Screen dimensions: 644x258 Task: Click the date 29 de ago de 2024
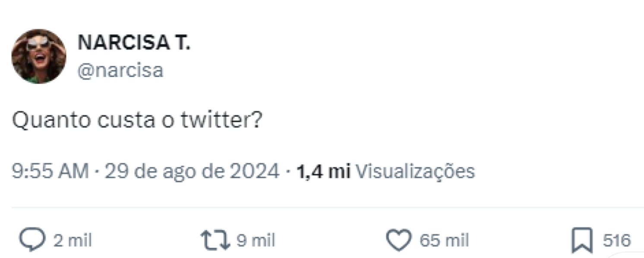(192, 172)
